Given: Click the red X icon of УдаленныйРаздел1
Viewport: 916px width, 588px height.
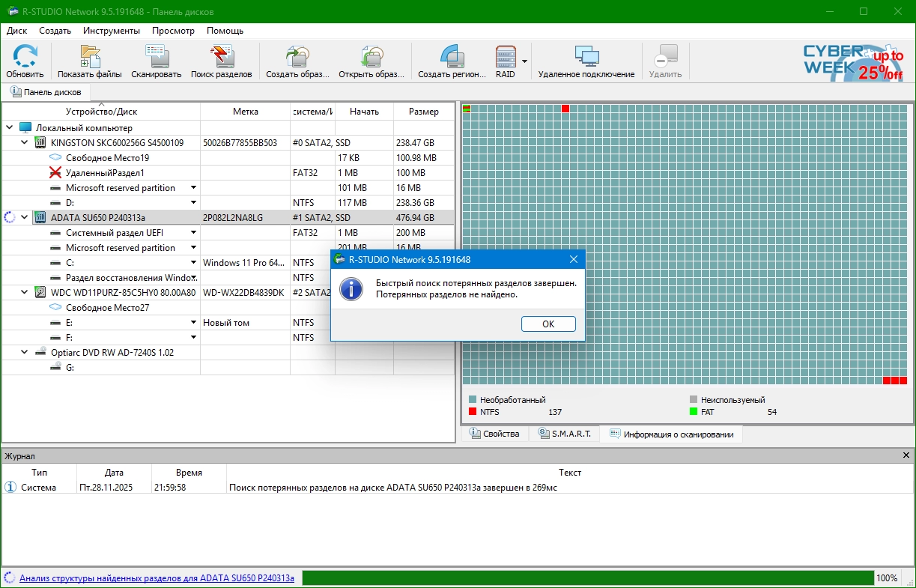Looking at the screenshot, I should click(x=55, y=172).
